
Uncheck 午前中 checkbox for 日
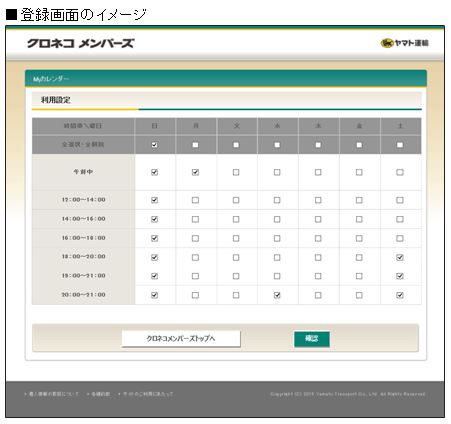154,172
